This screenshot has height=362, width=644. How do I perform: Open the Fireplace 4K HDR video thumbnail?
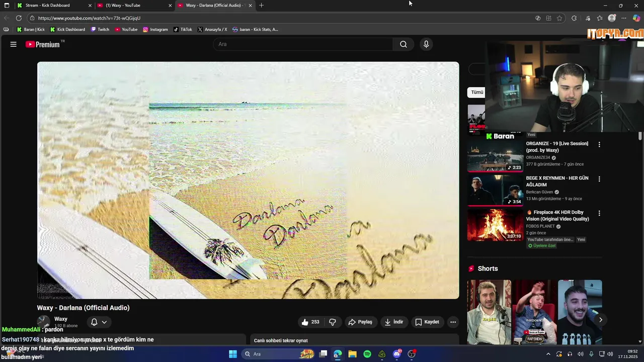pos(496,225)
